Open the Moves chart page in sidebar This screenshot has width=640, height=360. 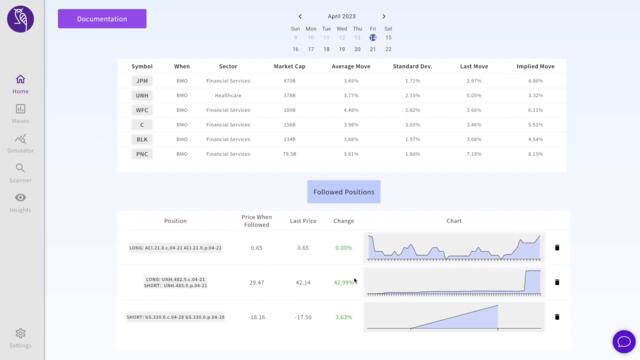[x=20, y=114]
